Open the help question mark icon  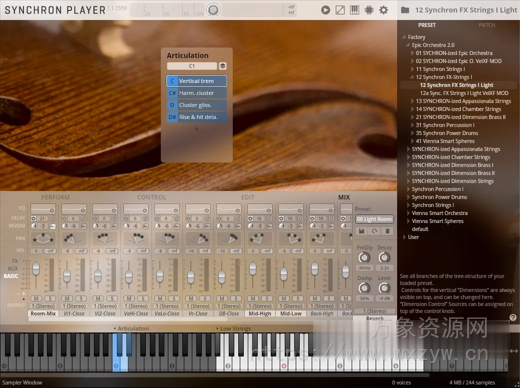tap(513, 318)
